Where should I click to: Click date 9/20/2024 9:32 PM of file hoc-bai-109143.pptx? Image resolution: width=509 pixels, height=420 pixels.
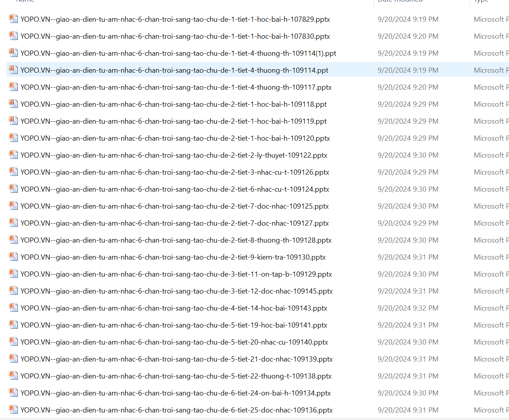(x=408, y=308)
